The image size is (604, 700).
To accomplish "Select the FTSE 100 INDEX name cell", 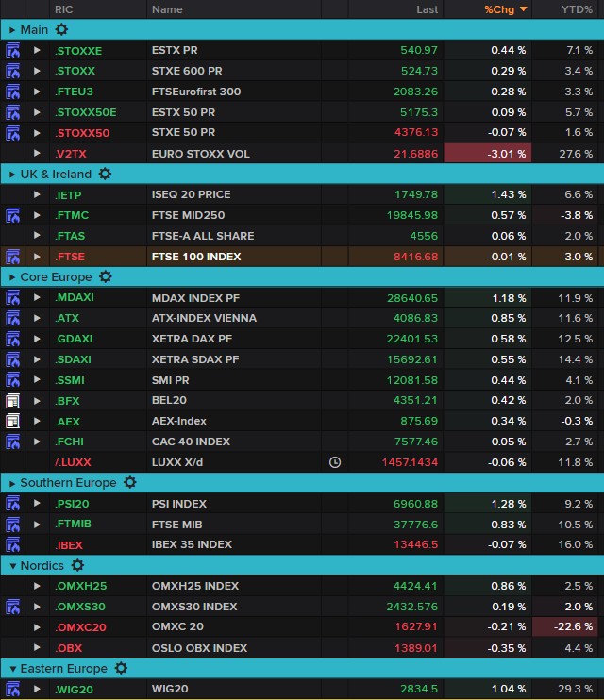I will click(234, 257).
